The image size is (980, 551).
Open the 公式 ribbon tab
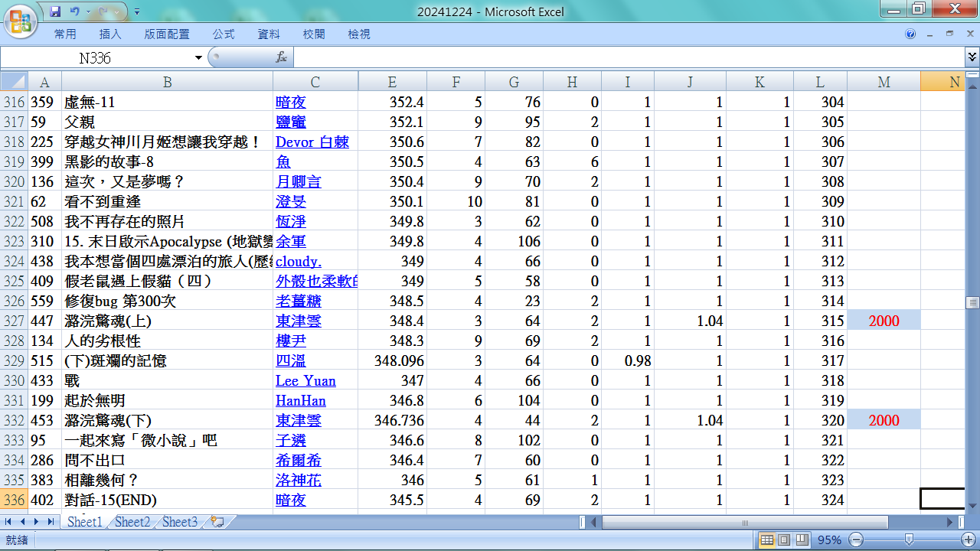coord(224,34)
